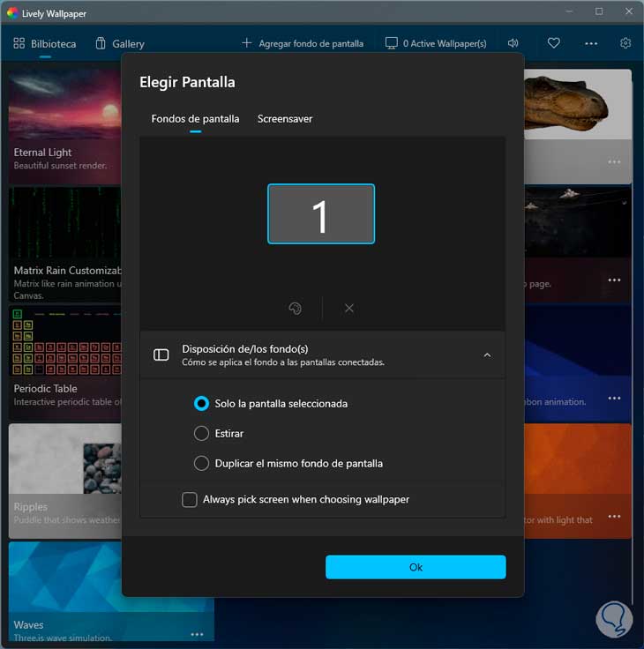
Task: Select Duplicar el mismo fondo de pantalla
Action: (288, 463)
